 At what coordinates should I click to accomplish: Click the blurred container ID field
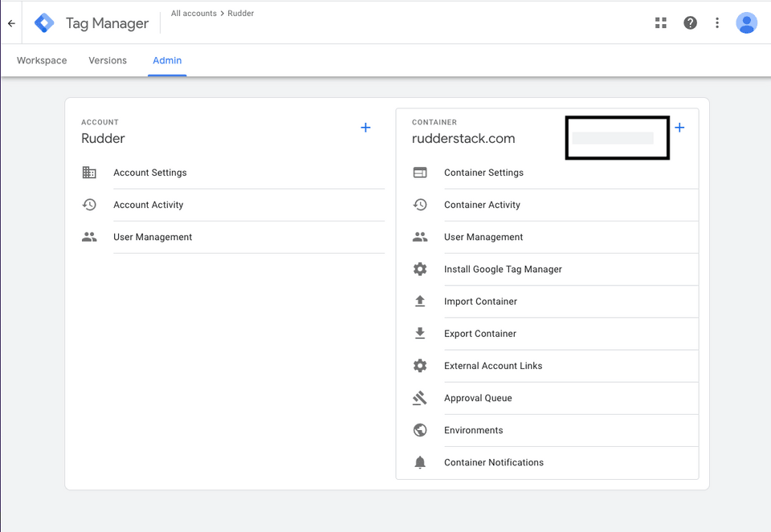pos(613,138)
